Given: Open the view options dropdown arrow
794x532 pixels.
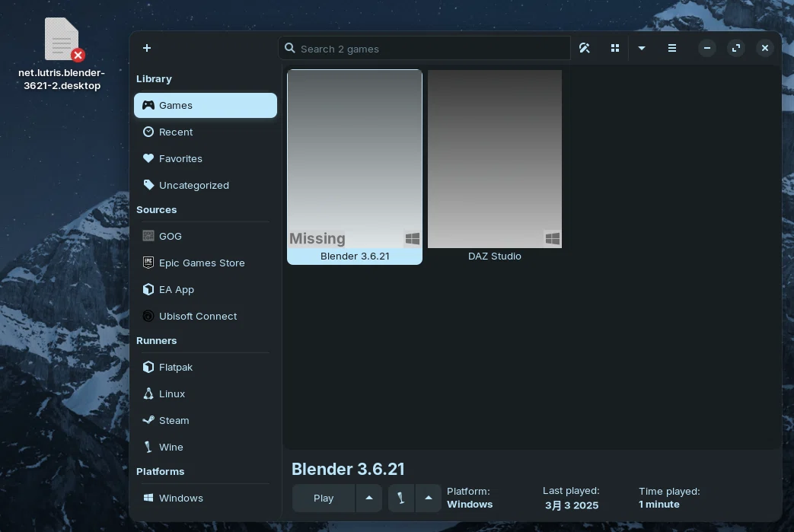Looking at the screenshot, I should click(x=642, y=48).
